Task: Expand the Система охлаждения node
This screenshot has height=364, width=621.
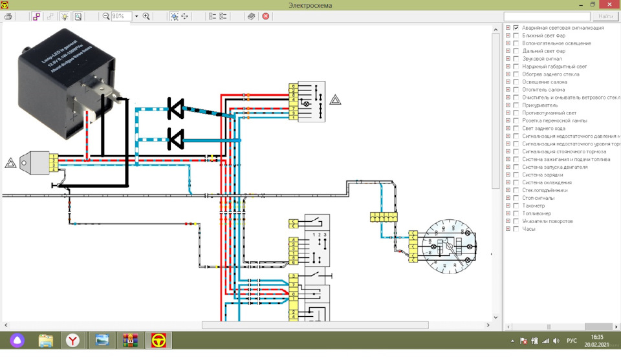Action: (508, 182)
